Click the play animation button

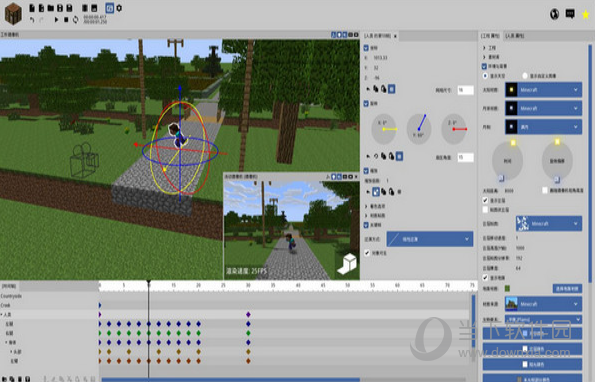click(x=57, y=19)
